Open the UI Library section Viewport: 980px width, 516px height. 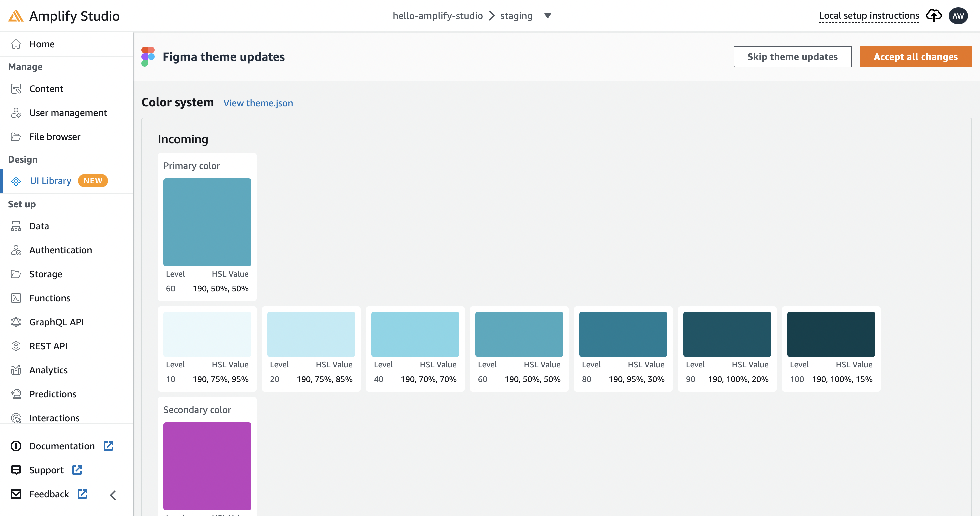pyautogui.click(x=50, y=181)
